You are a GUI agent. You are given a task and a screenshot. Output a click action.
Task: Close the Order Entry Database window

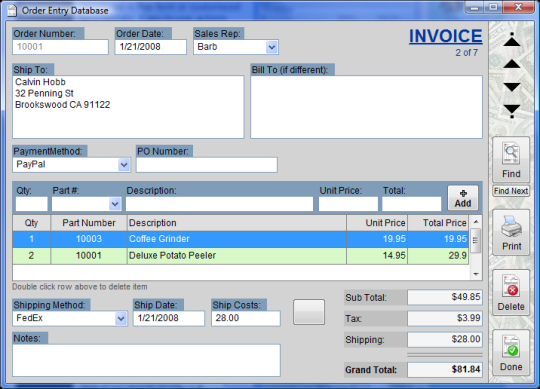click(519, 8)
